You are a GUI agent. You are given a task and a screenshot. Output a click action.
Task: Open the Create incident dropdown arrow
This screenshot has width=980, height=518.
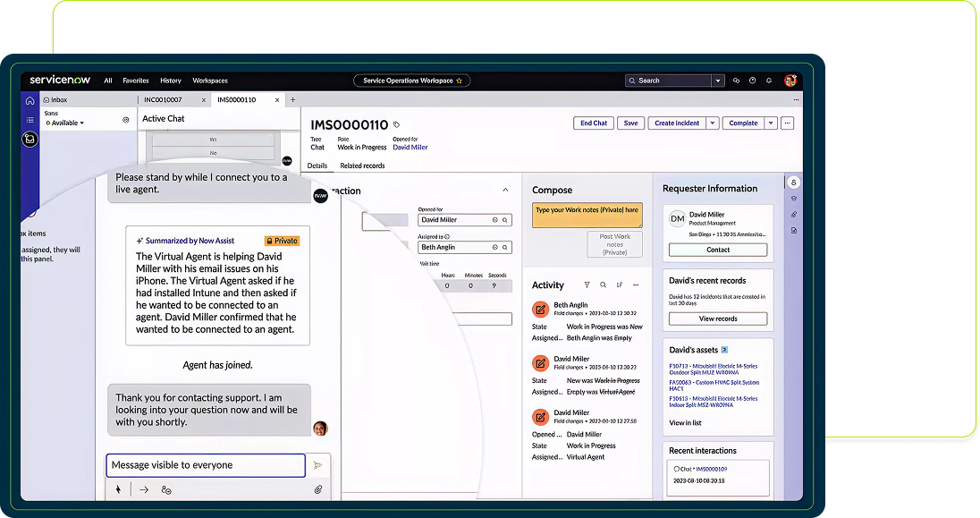coord(712,123)
